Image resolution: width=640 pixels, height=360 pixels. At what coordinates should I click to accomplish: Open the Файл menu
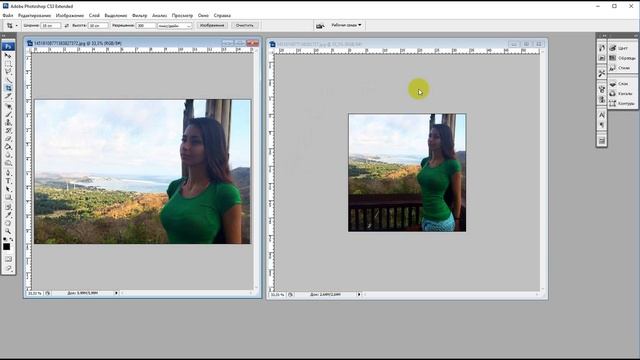(x=8, y=16)
